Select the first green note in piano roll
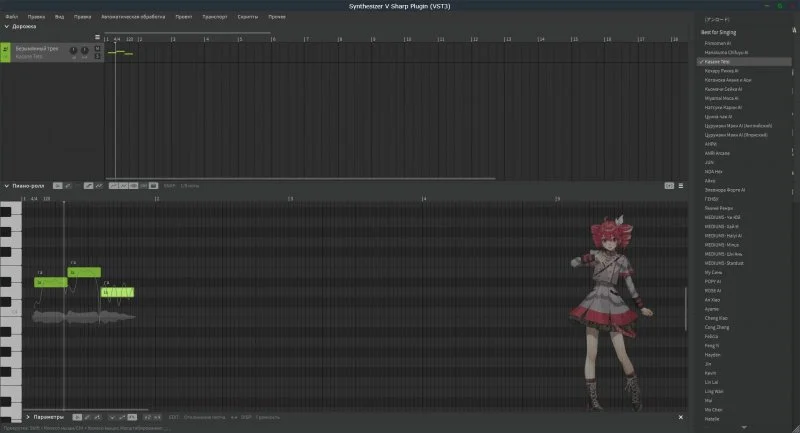This screenshot has width=800, height=433. click(x=51, y=282)
